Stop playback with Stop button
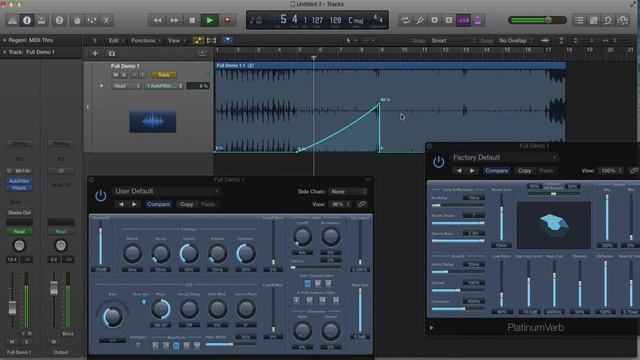Viewport: 640px width, 360px height. tap(192, 20)
